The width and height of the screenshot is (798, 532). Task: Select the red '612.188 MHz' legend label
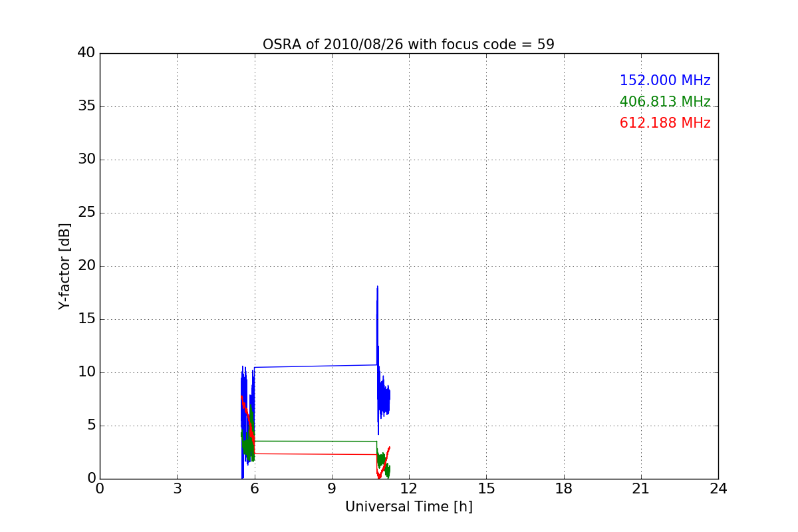tap(665, 123)
